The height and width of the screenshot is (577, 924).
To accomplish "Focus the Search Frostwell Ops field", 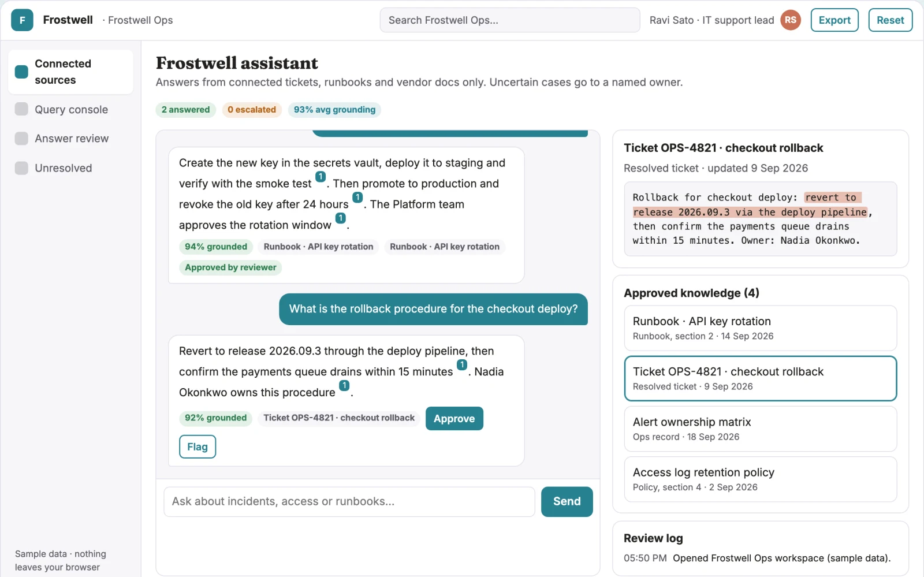I will (x=510, y=20).
